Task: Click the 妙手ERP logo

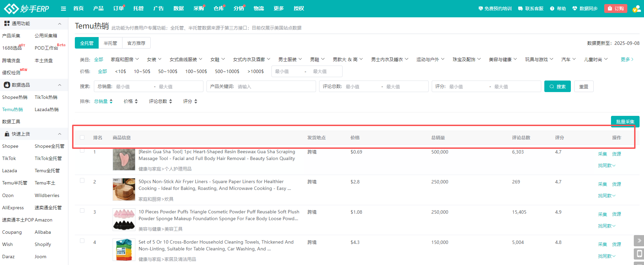Action: 27,8
